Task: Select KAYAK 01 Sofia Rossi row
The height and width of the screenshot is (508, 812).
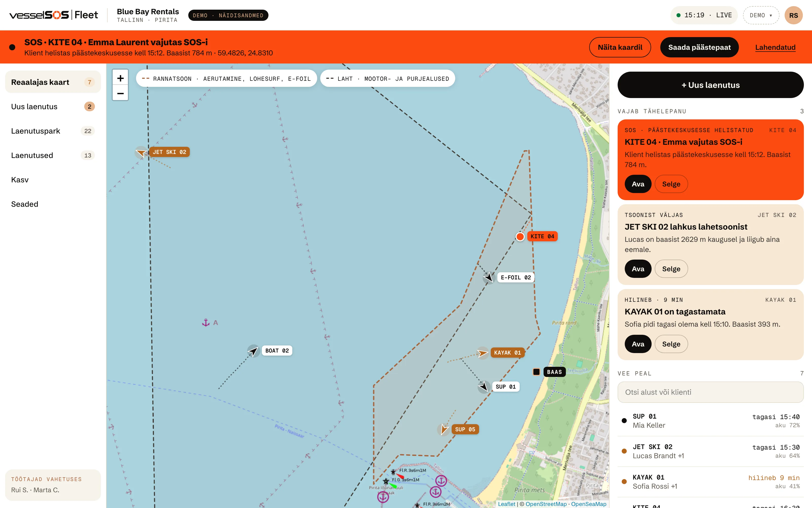Action: pyautogui.click(x=710, y=482)
